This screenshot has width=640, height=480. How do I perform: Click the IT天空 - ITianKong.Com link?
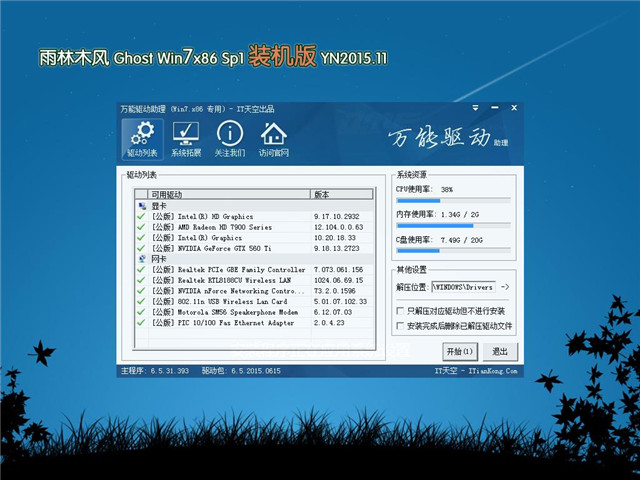click(476, 371)
